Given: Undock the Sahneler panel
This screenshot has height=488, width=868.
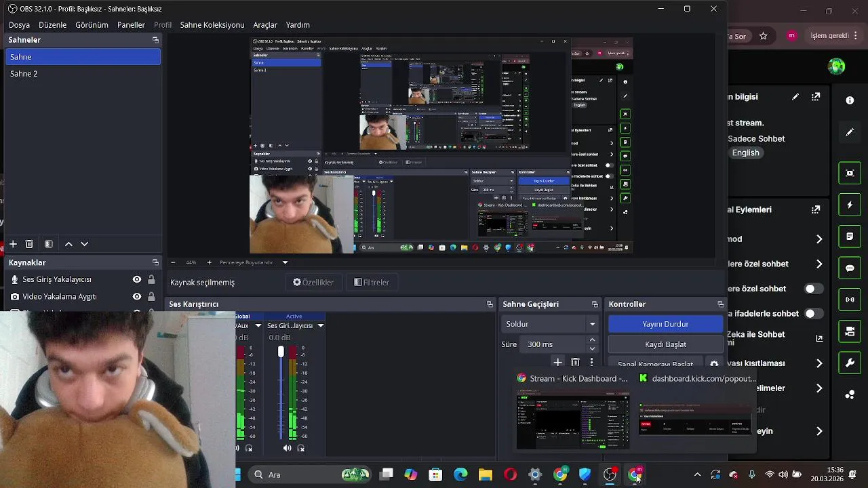Looking at the screenshot, I should click(x=155, y=40).
